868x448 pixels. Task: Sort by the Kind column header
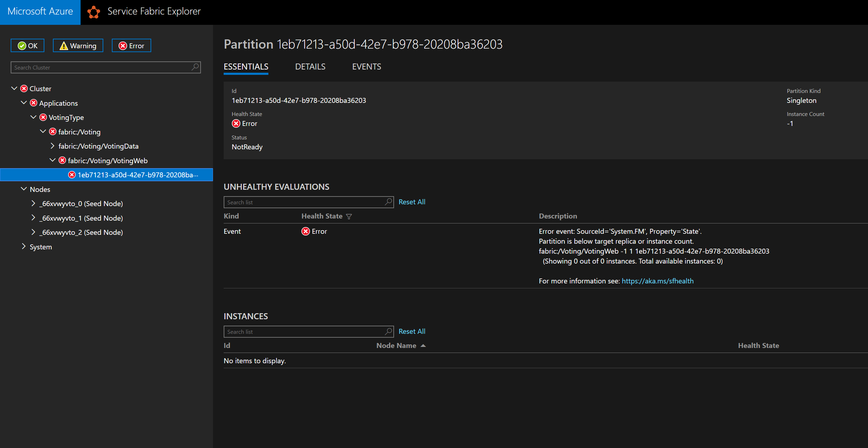pyautogui.click(x=231, y=216)
